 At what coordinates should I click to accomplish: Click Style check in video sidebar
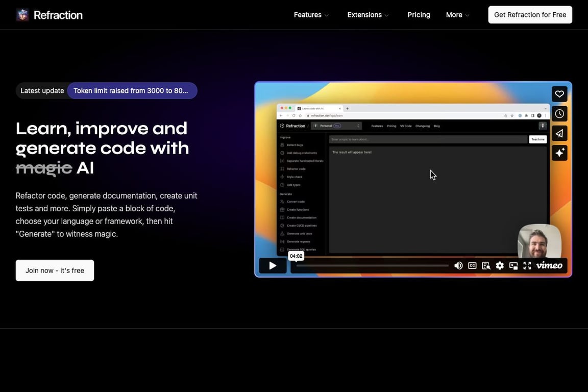point(295,177)
